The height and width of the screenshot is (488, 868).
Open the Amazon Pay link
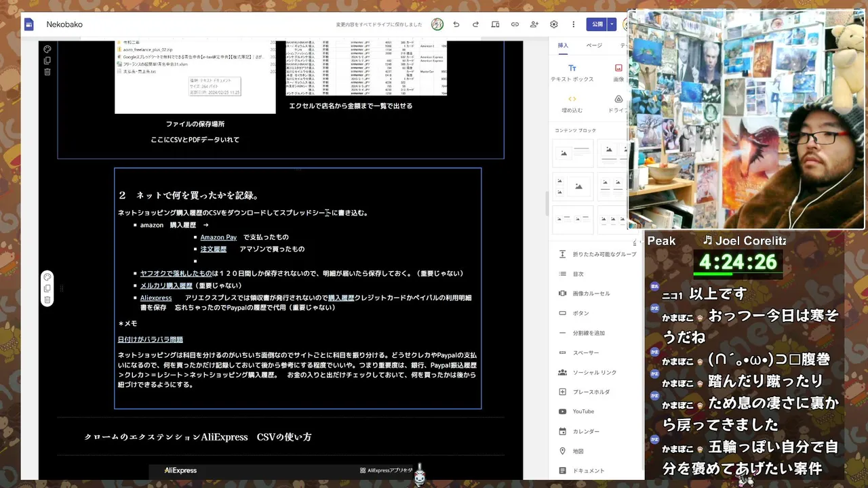tap(218, 237)
